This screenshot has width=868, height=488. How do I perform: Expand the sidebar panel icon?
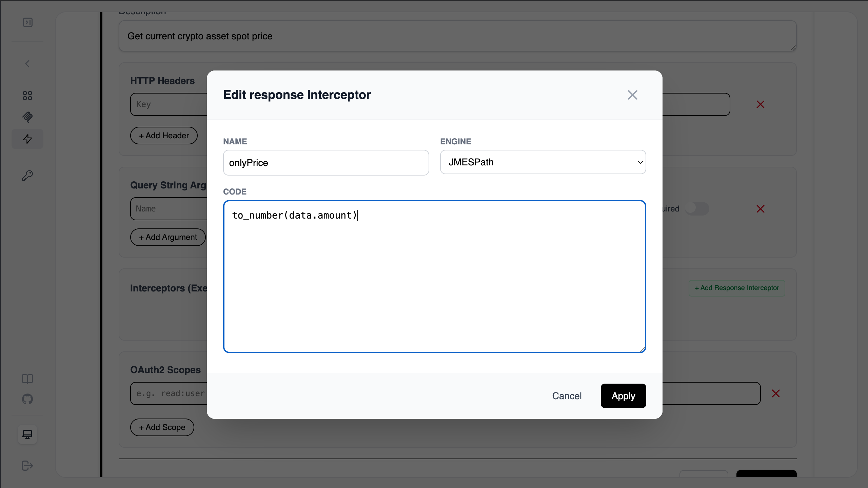click(x=27, y=22)
